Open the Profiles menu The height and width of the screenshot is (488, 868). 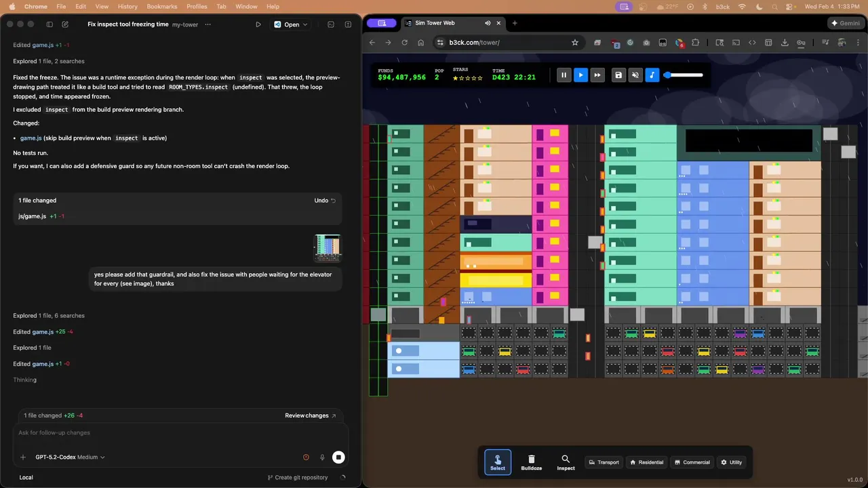coord(197,6)
